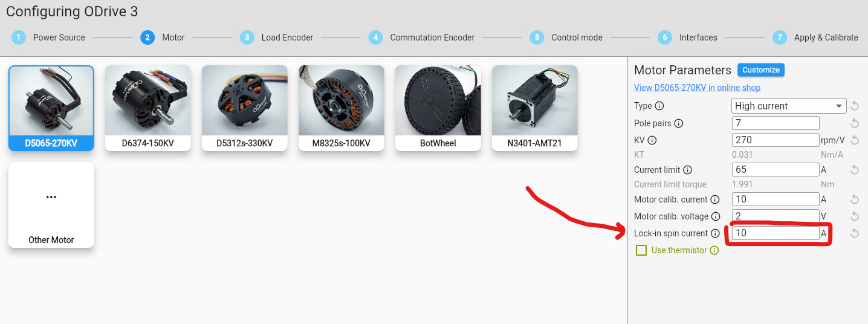The height and width of the screenshot is (324, 868).
Task: Choose the BotWheel motor thumbnail
Action: [x=438, y=108]
